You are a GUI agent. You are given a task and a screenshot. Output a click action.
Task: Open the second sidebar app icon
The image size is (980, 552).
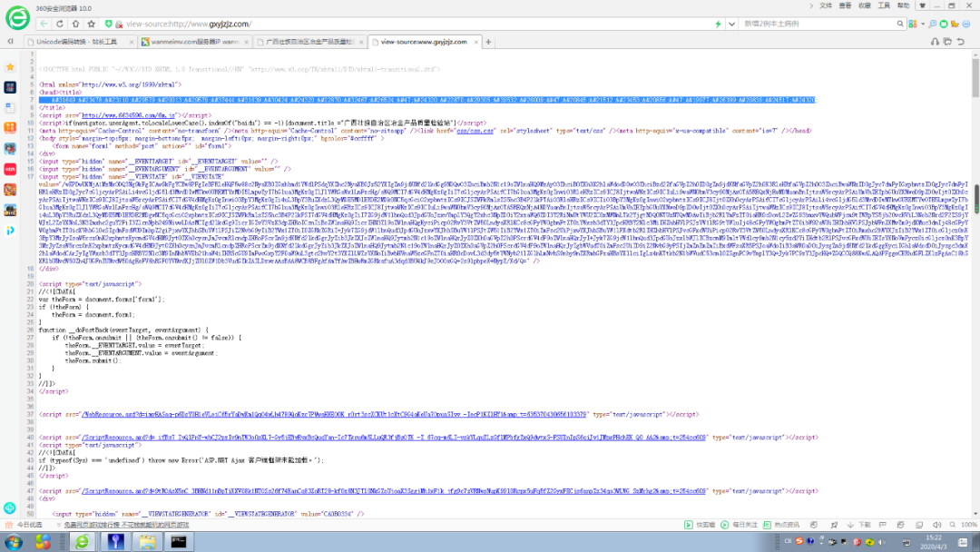point(10,87)
